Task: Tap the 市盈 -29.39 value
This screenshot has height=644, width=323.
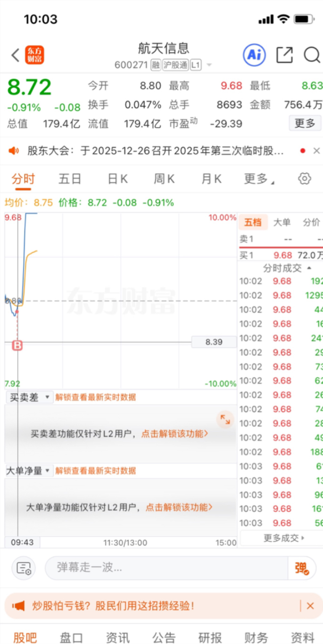Action: 226,124
